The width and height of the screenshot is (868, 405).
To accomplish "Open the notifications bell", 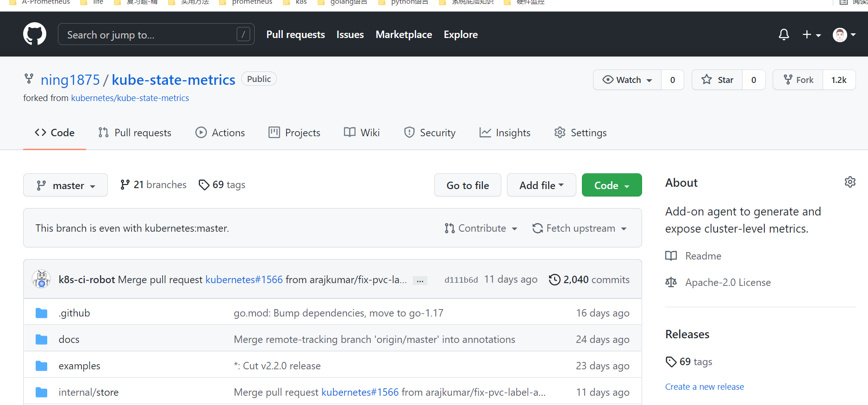I will coord(784,34).
